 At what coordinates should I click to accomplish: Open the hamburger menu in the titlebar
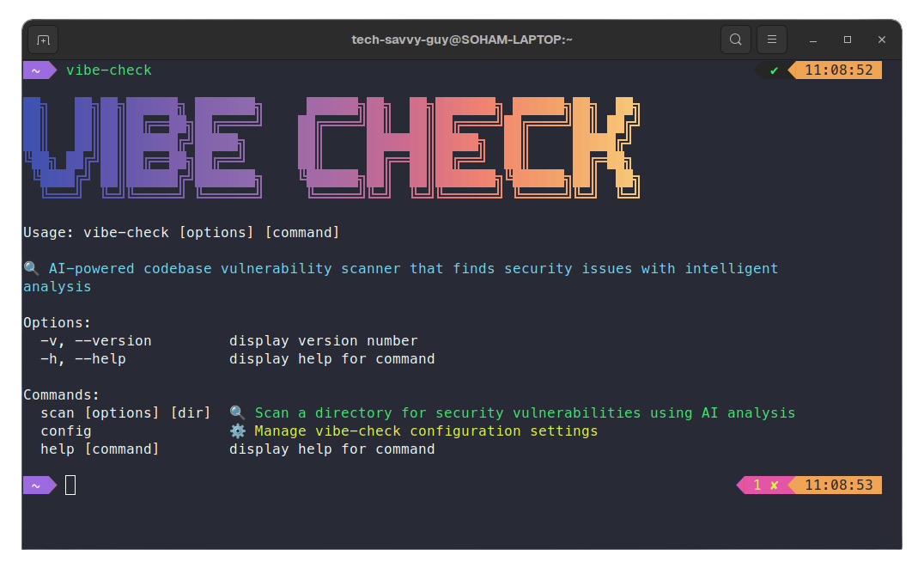pos(771,39)
